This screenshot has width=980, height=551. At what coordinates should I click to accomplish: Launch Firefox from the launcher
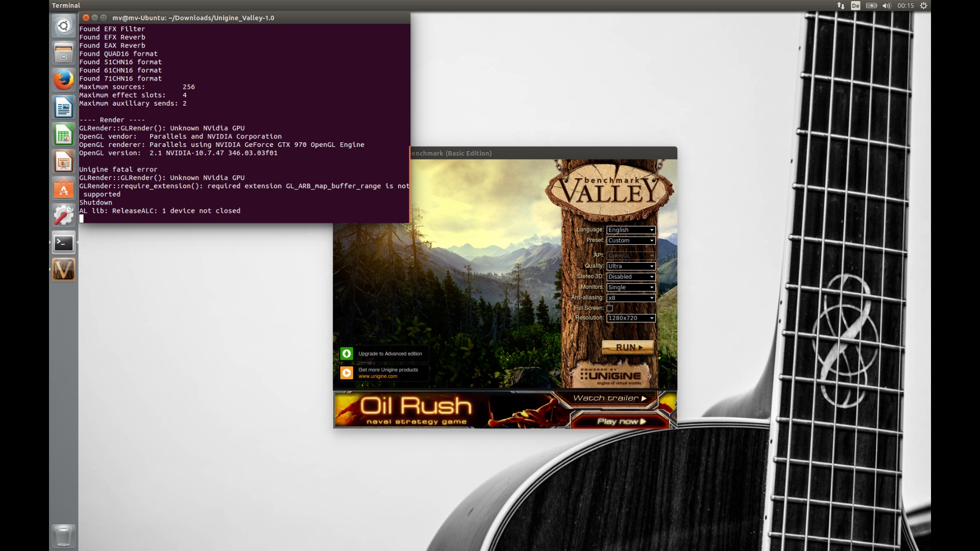point(63,80)
